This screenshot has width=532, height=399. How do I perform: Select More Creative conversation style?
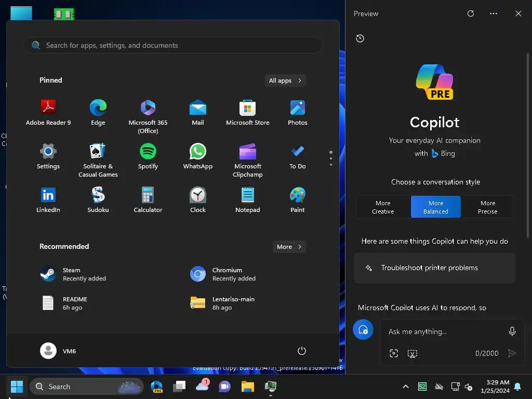[383, 207]
